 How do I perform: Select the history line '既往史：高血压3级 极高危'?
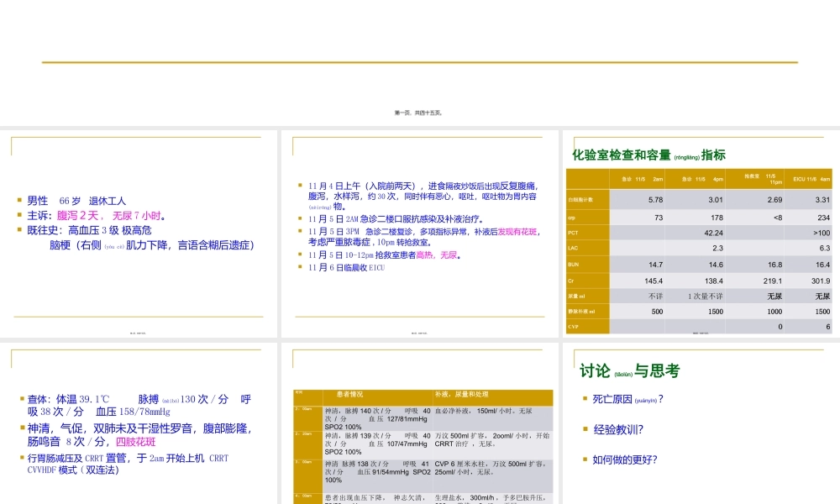(x=90, y=230)
